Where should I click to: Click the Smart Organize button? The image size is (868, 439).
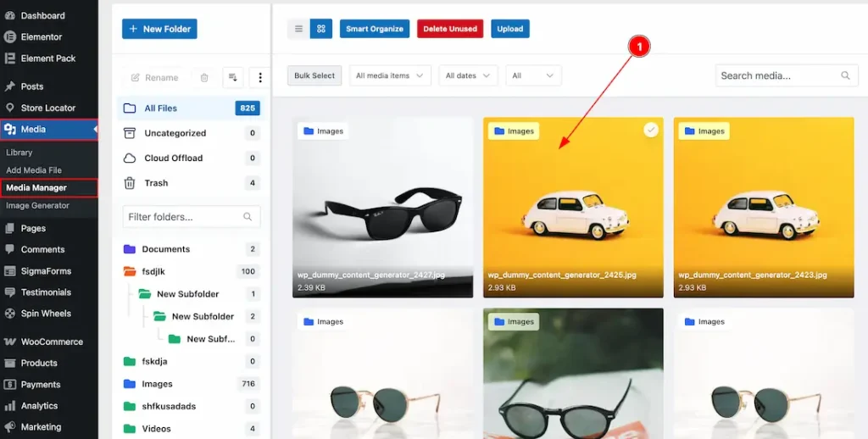click(x=375, y=29)
